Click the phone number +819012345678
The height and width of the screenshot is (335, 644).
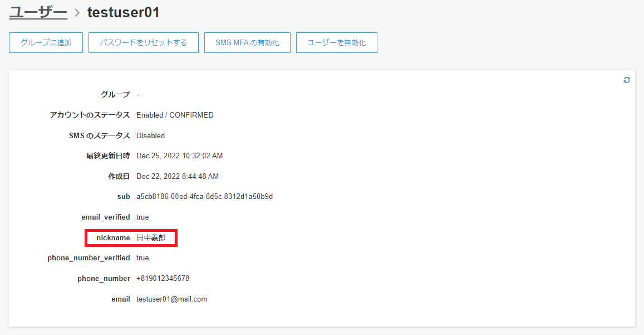(162, 278)
